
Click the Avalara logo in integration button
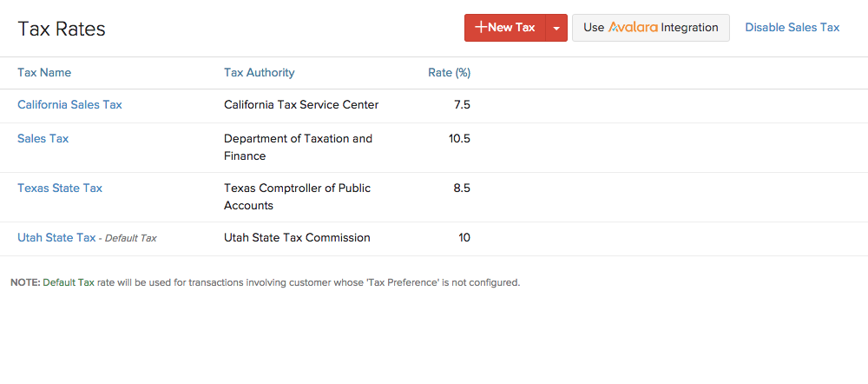coord(633,28)
